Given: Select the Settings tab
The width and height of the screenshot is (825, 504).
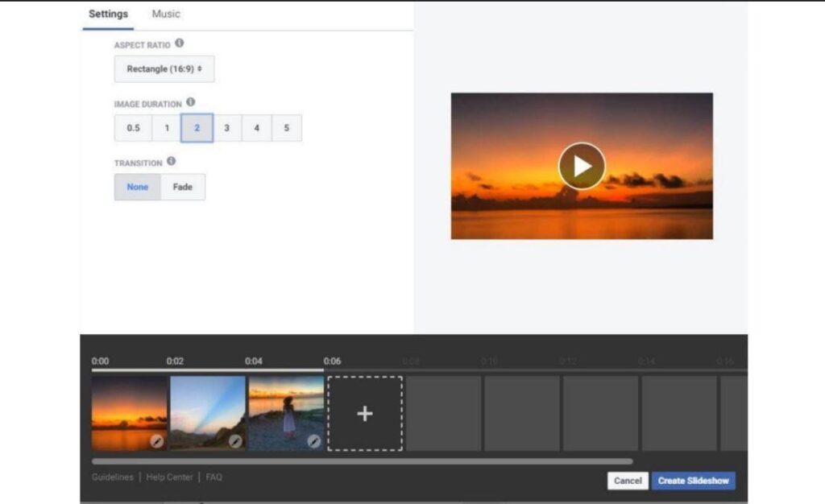Looking at the screenshot, I should (108, 14).
